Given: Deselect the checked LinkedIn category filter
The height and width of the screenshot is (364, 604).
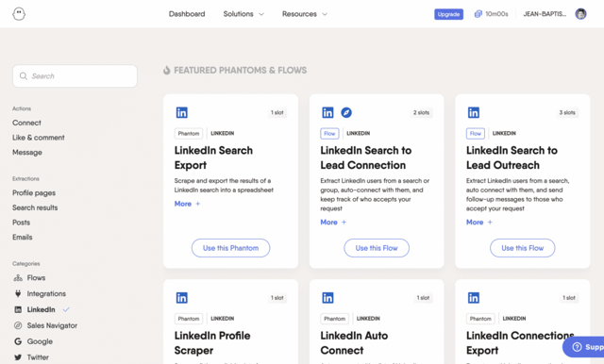Looking at the screenshot, I should 42,309.
